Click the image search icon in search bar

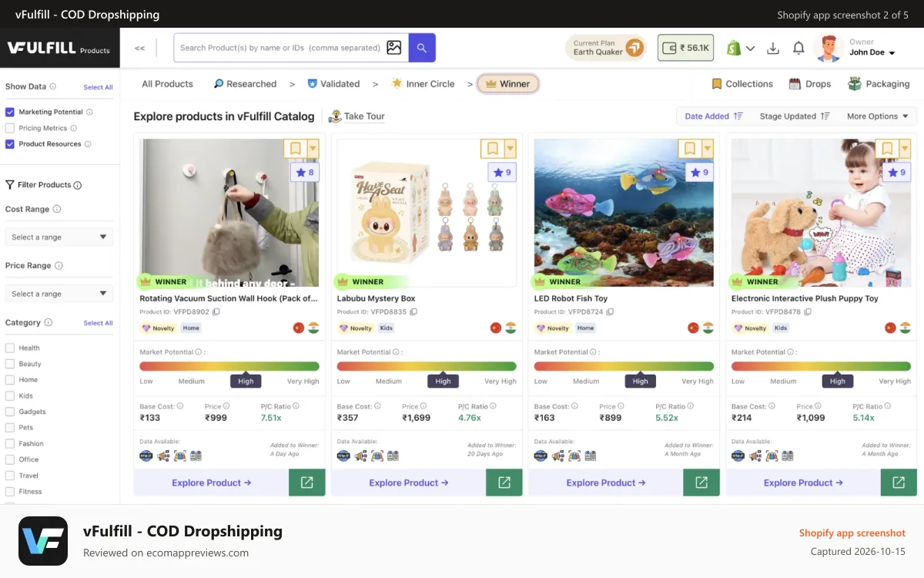click(x=394, y=48)
